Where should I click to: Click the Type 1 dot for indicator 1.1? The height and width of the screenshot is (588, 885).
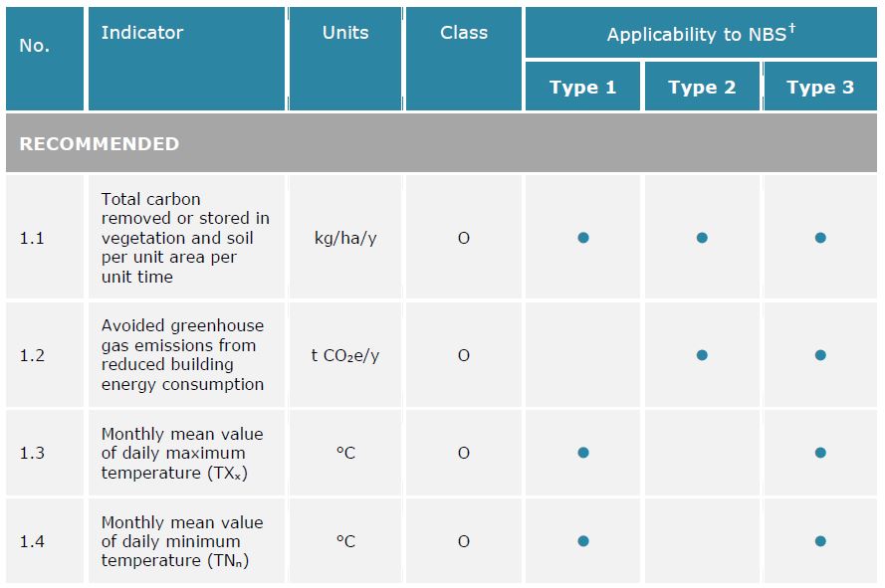(x=583, y=238)
